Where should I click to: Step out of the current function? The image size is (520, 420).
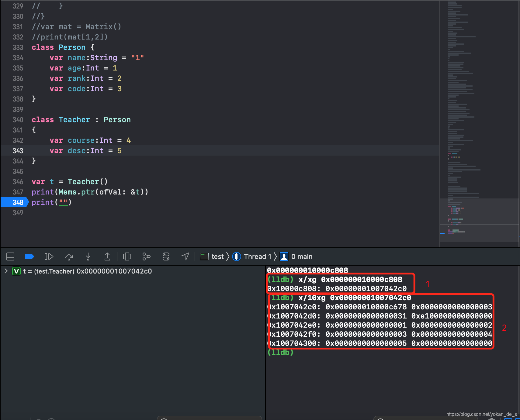(107, 256)
